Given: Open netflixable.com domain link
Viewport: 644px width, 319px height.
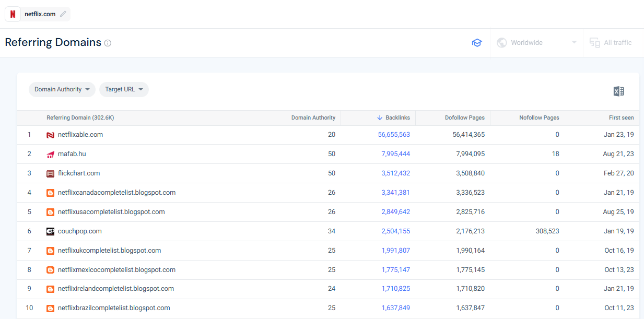Looking at the screenshot, I should click(x=80, y=135).
